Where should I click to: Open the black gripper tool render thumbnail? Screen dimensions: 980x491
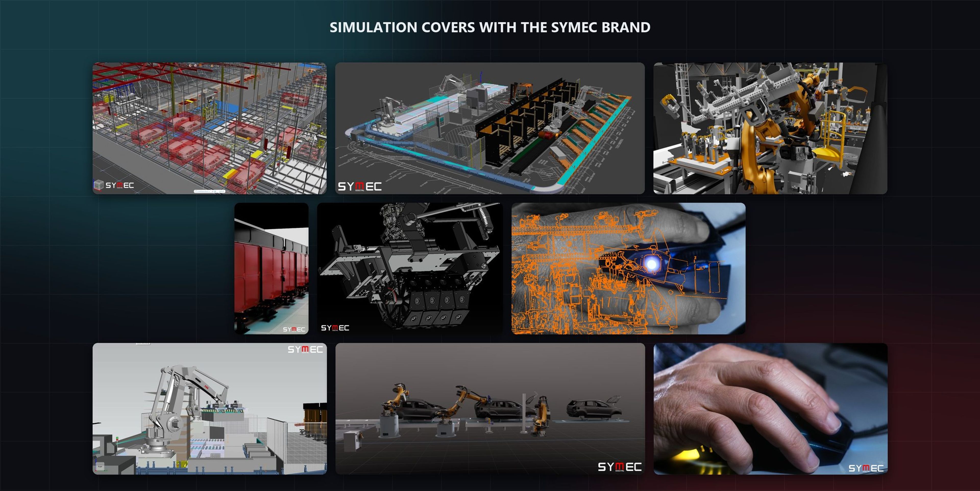(410, 269)
